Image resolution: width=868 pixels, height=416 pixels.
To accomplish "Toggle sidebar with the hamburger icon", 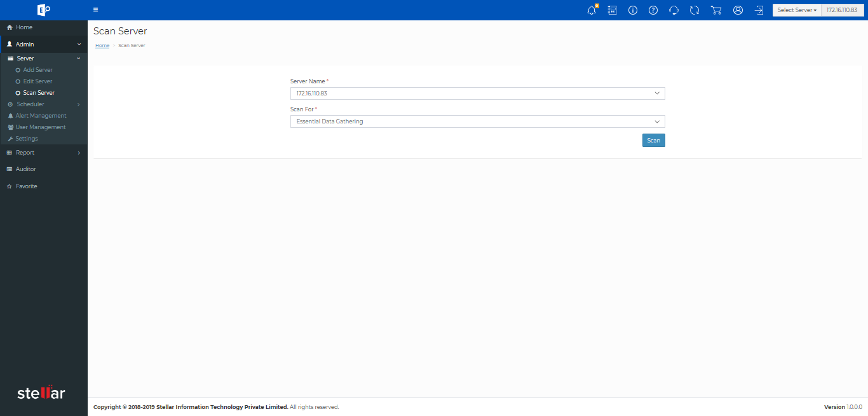I will point(95,10).
